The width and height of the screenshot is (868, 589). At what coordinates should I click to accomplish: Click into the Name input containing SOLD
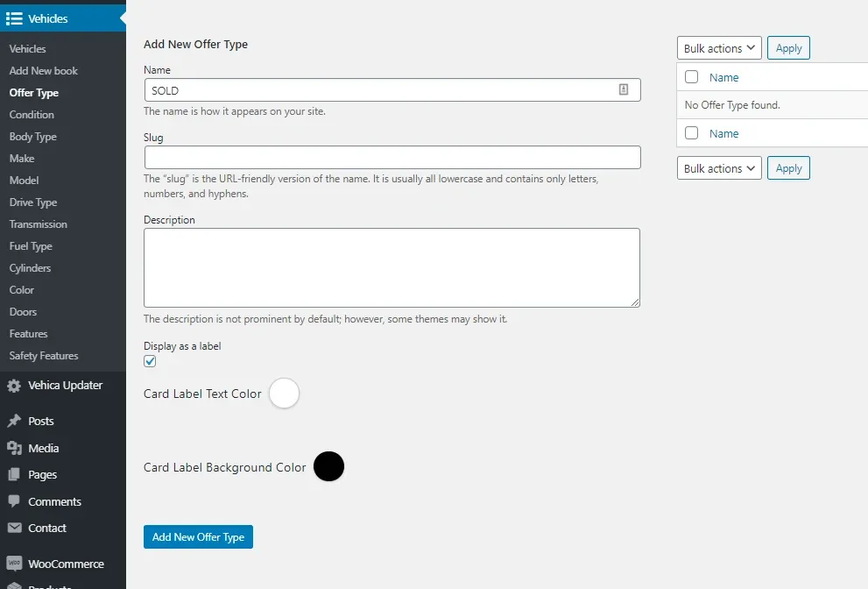coord(392,89)
